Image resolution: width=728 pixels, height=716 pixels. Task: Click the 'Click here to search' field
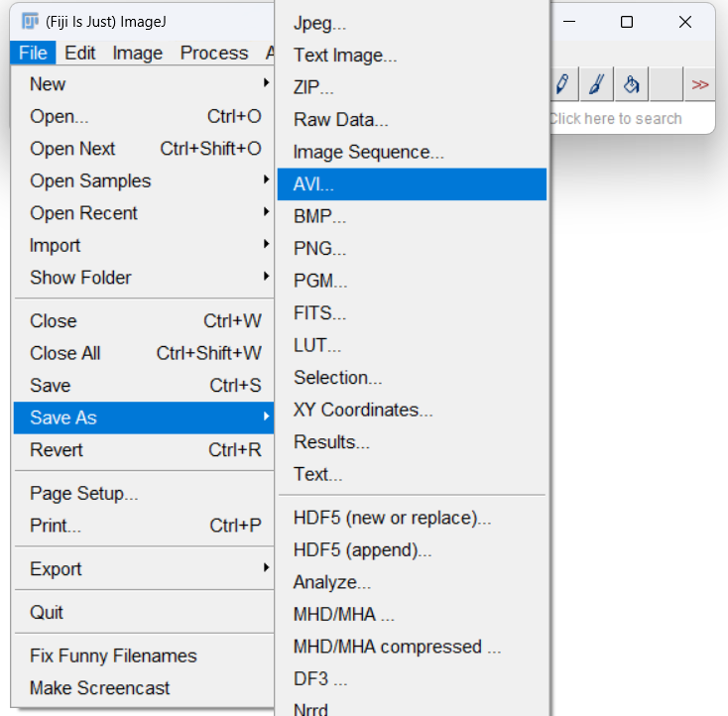632,119
